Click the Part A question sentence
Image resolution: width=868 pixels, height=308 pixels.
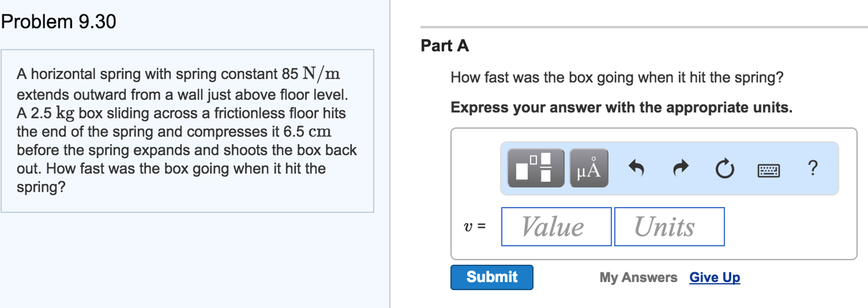click(x=617, y=78)
